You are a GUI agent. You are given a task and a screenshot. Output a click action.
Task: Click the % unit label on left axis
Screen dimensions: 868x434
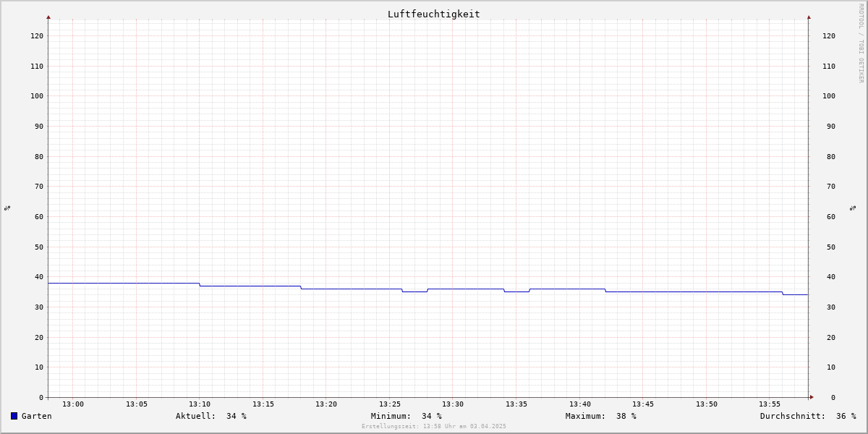click(x=7, y=208)
